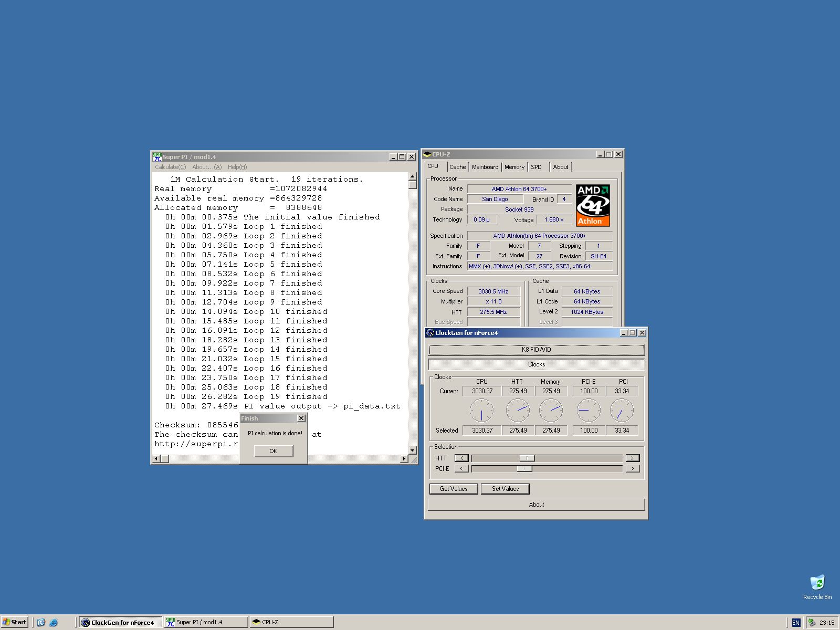The width and height of the screenshot is (840, 630).
Task: Open the About menu in Super PI
Action: pyautogui.click(x=207, y=167)
